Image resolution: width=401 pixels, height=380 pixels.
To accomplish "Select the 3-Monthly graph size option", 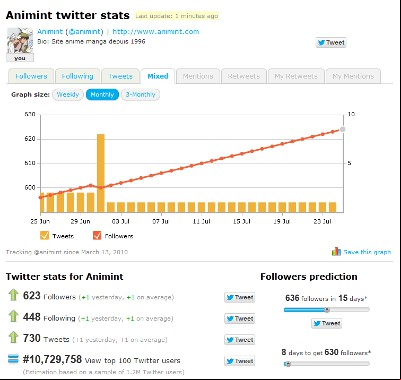I will coord(140,95).
